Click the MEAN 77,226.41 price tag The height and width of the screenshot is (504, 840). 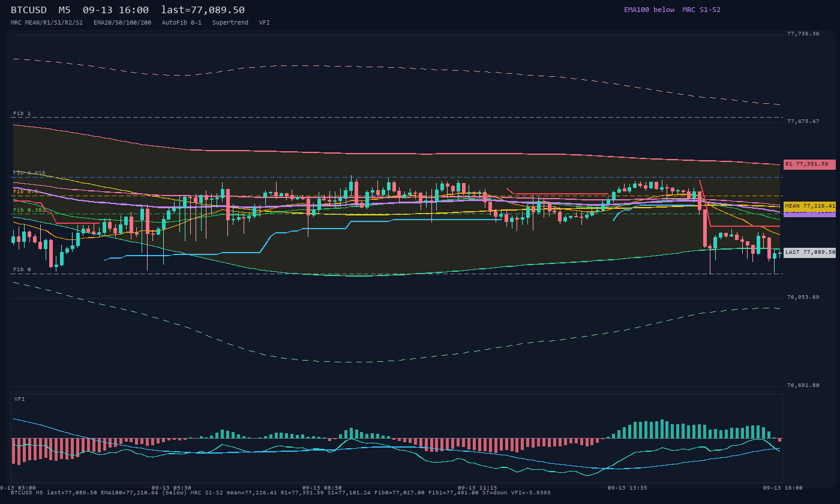pos(809,206)
